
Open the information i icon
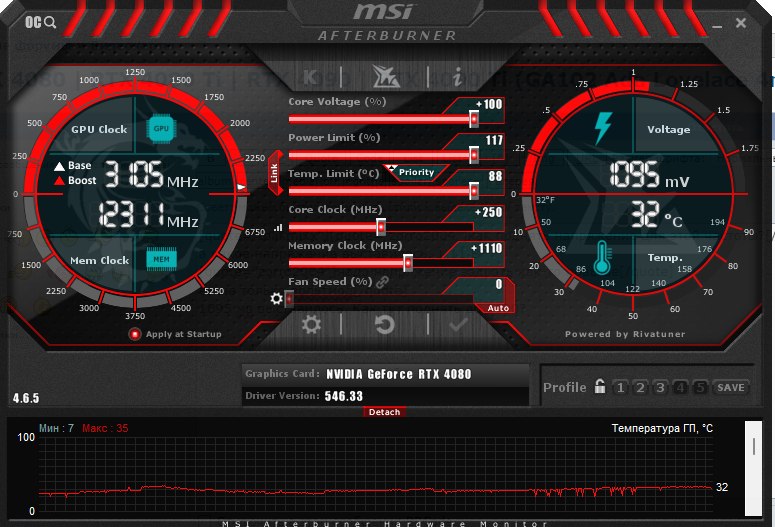pyautogui.click(x=458, y=77)
